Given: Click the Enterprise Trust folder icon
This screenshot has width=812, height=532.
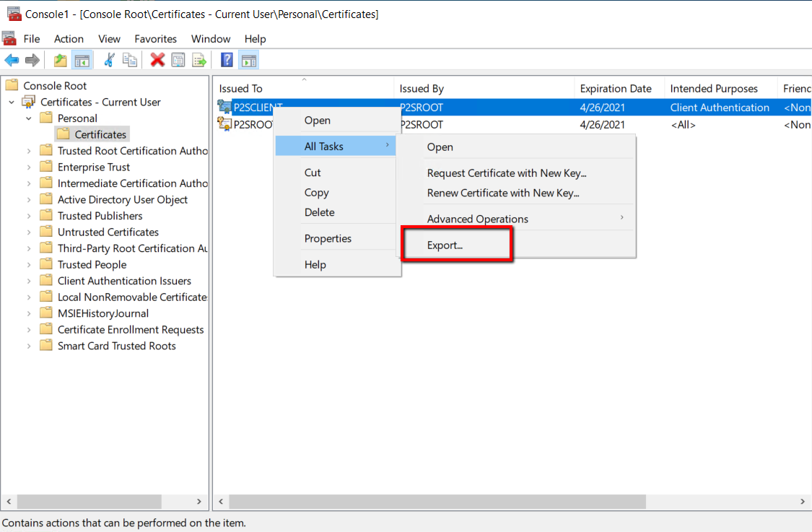Looking at the screenshot, I should point(46,166).
